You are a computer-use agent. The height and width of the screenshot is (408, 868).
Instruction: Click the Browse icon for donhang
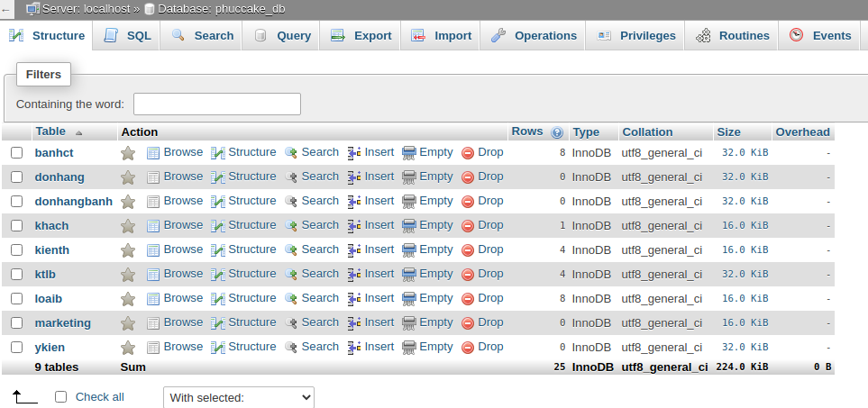pyautogui.click(x=153, y=177)
